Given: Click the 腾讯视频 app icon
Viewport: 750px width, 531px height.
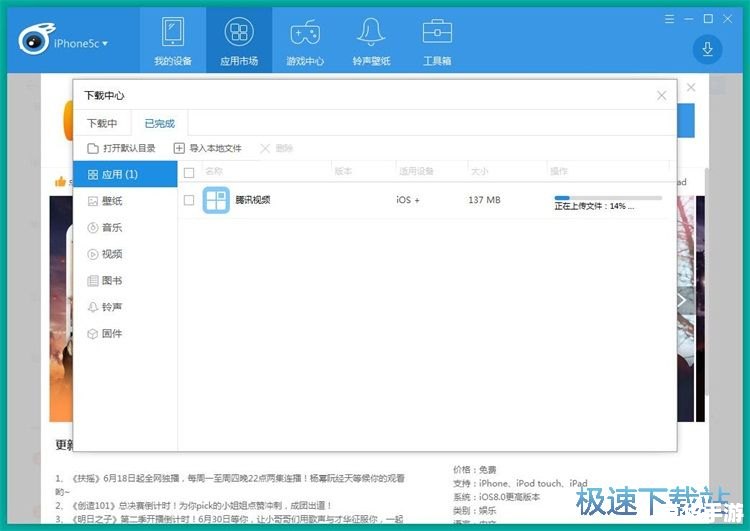Looking at the screenshot, I should (216, 200).
